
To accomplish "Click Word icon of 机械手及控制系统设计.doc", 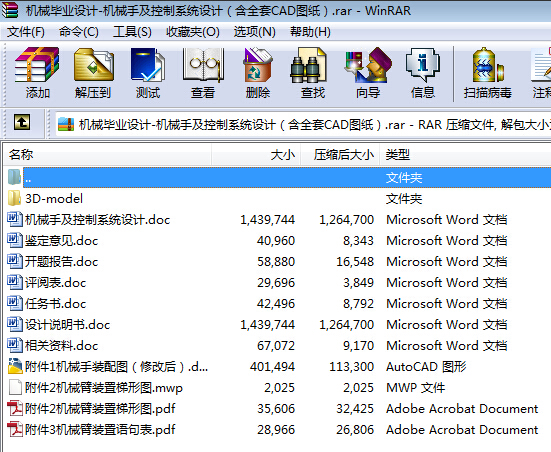I will pyautogui.click(x=14, y=219).
